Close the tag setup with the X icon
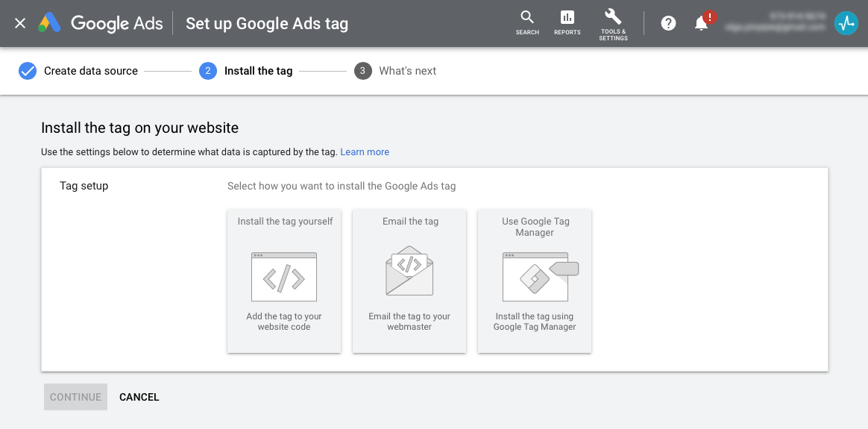Viewport: 868px width, 429px height. click(x=20, y=23)
